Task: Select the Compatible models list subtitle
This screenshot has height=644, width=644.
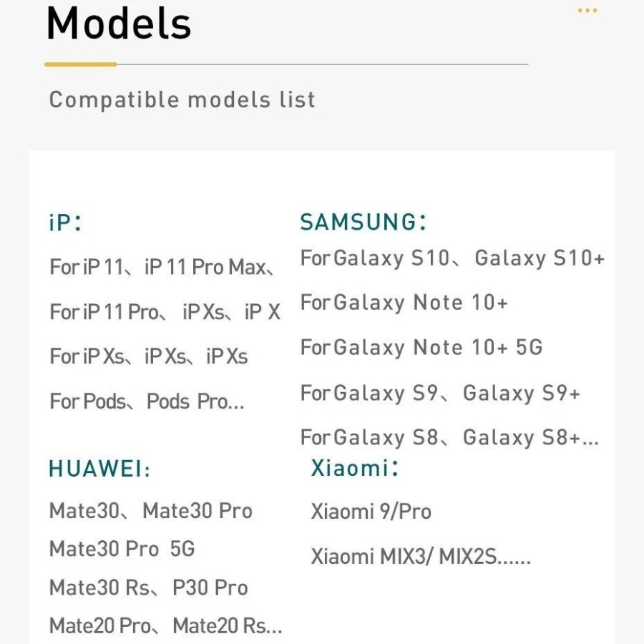Action: 182,99
